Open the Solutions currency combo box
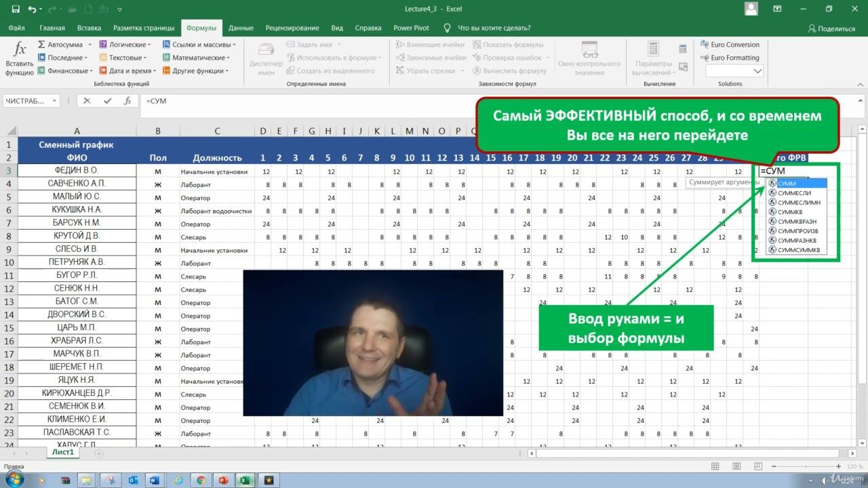868x488 pixels. [735, 71]
